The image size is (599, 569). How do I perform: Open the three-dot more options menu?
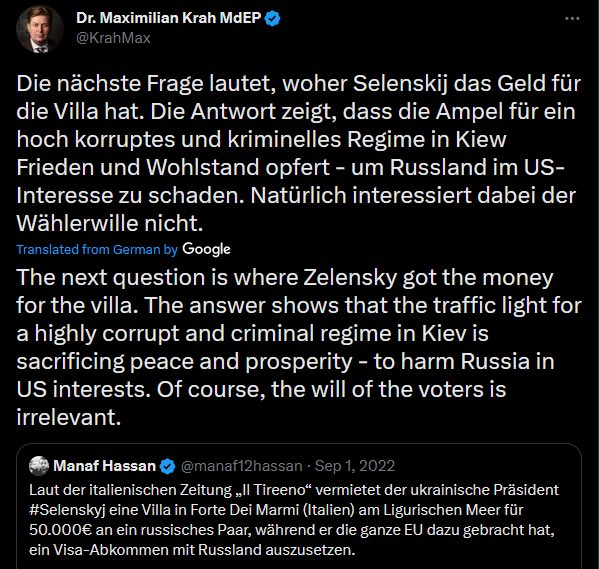point(572,18)
